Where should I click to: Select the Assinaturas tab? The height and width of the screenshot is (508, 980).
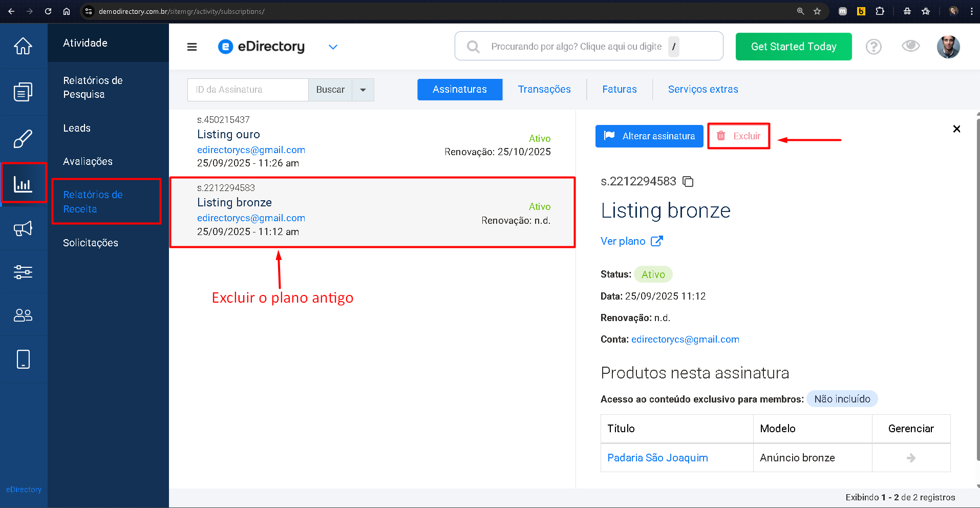(460, 90)
